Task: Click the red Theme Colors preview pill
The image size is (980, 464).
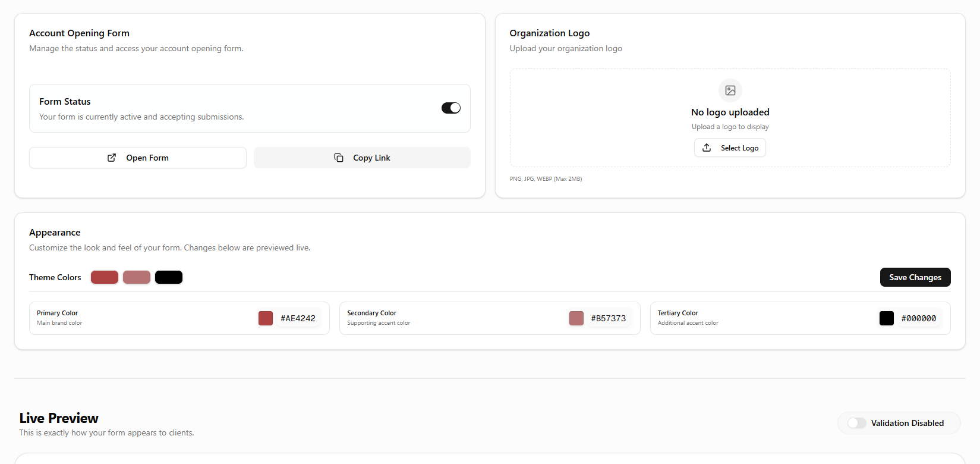Action: click(x=105, y=277)
